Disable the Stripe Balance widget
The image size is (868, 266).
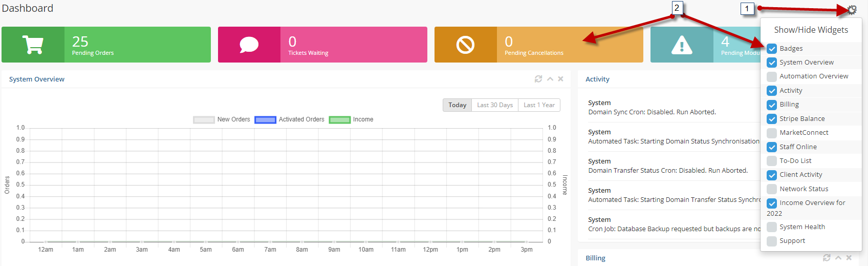pyautogui.click(x=772, y=119)
